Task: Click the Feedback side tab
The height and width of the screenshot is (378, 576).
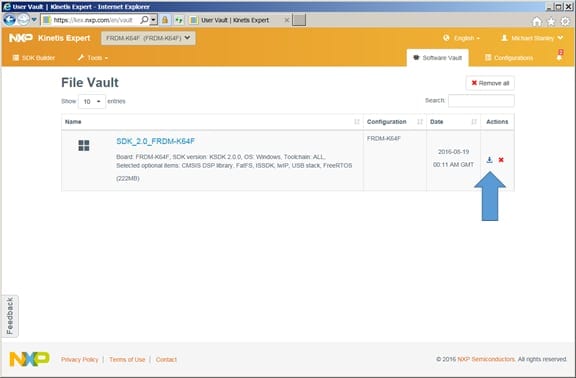Action: point(10,316)
